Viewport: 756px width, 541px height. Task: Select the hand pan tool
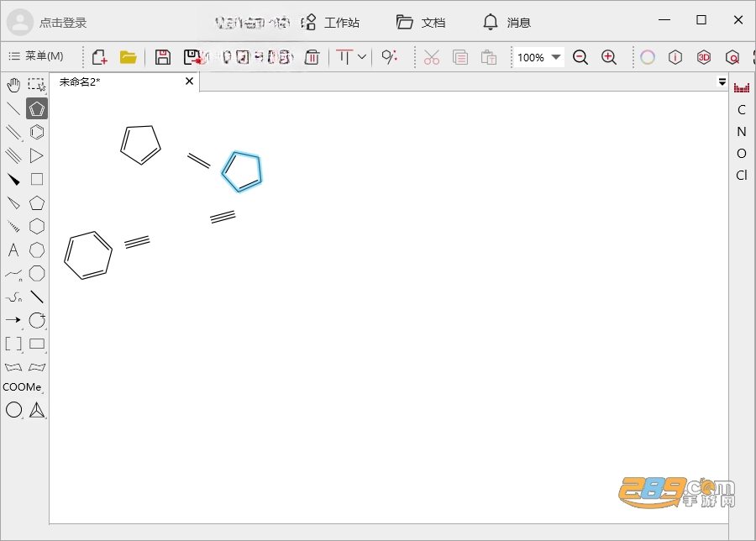point(13,85)
